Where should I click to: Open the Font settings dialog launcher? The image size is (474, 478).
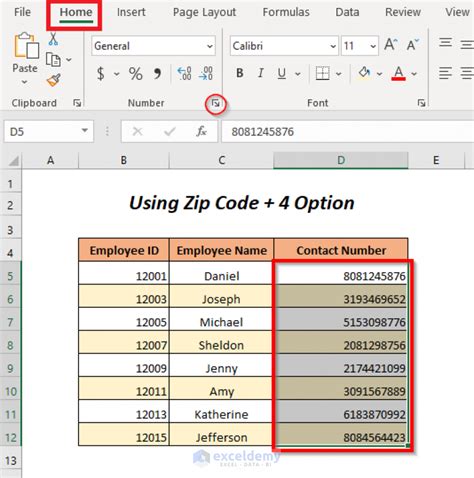[x=421, y=103]
